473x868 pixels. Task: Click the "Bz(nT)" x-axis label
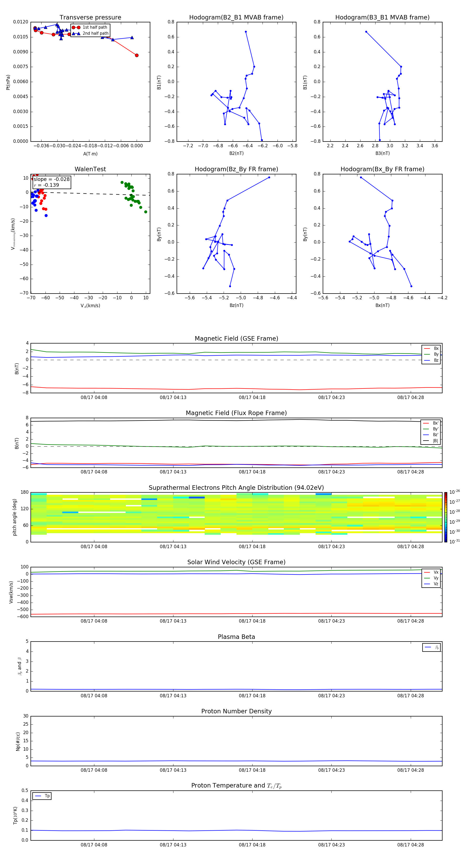(236, 305)
